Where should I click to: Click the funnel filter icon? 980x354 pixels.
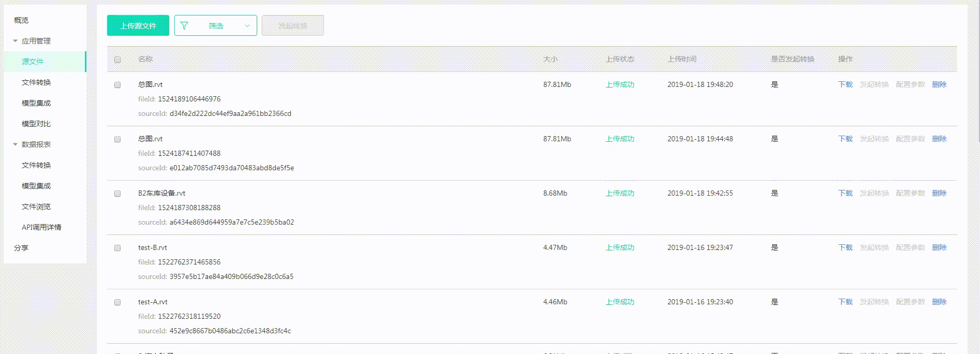(x=184, y=26)
